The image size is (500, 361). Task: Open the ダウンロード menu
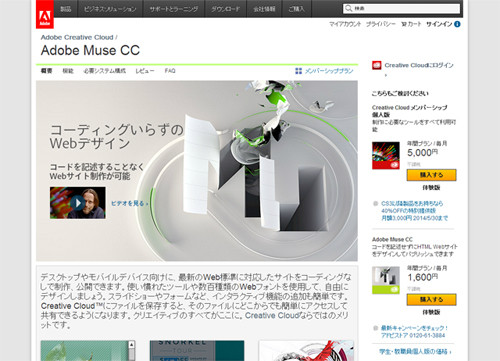[226, 9]
